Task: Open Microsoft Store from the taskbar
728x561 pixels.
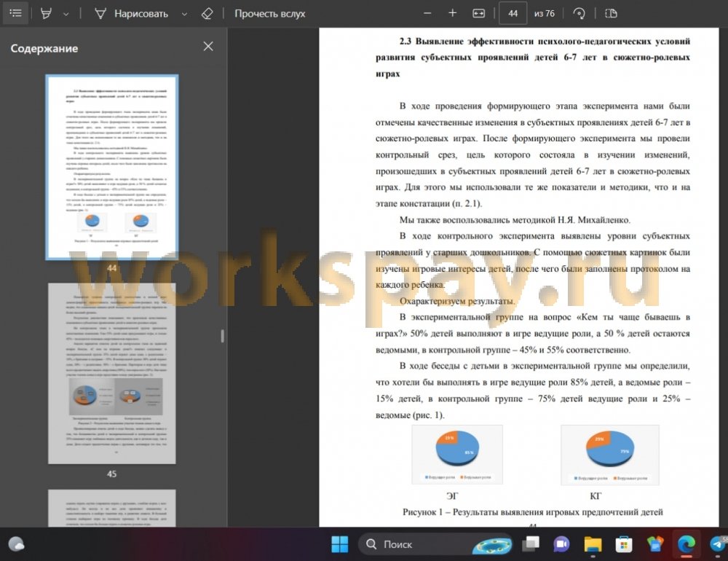Action: [624, 544]
